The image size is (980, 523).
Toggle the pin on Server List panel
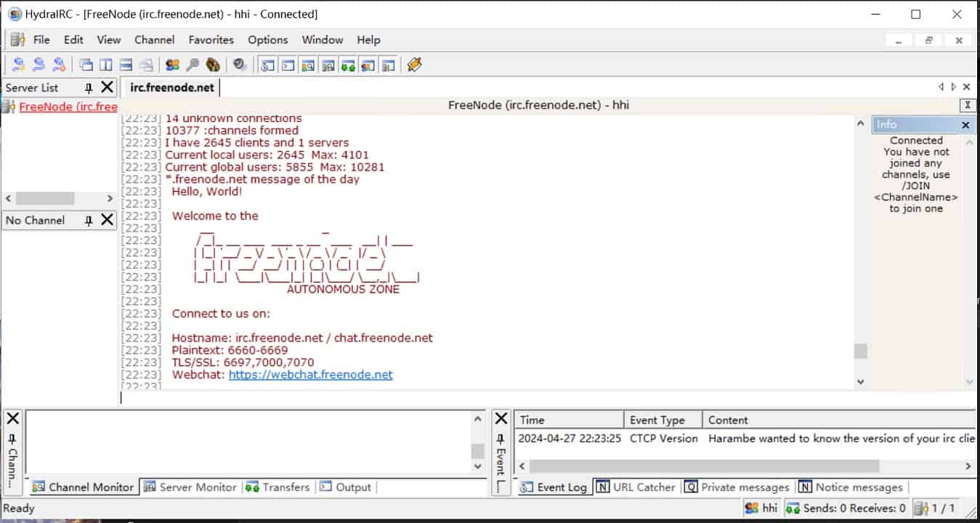(x=89, y=88)
